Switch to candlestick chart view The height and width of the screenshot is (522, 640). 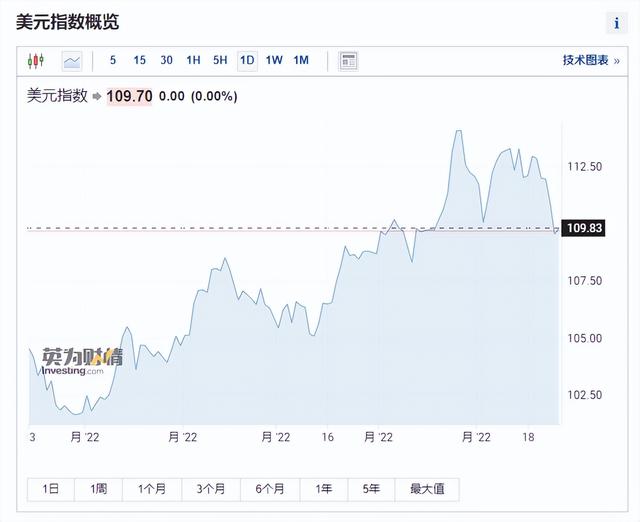pyautogui.click(x=36, y=61)
